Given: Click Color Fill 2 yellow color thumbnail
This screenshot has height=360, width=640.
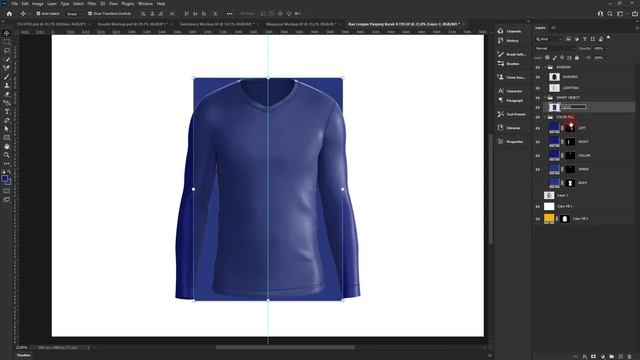Looking at the screenshot, I should click(549, 218).
